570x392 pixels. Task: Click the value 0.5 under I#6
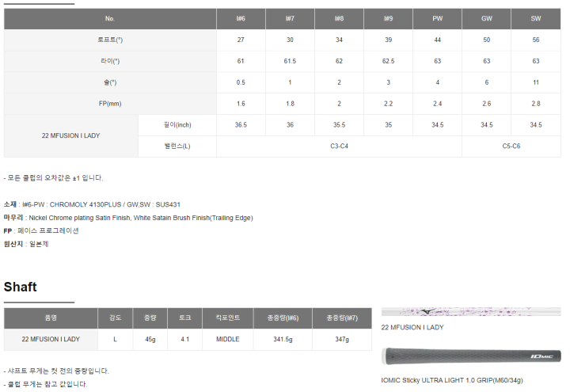click(241, 82)
